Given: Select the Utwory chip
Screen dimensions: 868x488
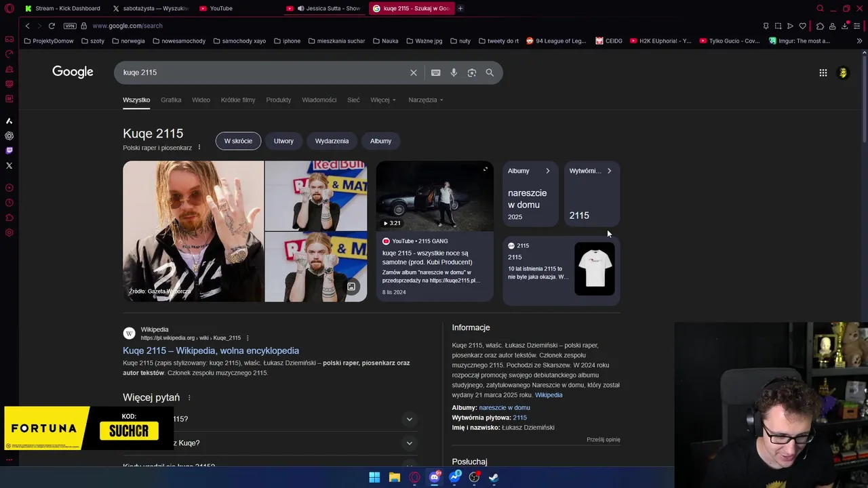Looking at the screenshot, I should pos(283,141).
